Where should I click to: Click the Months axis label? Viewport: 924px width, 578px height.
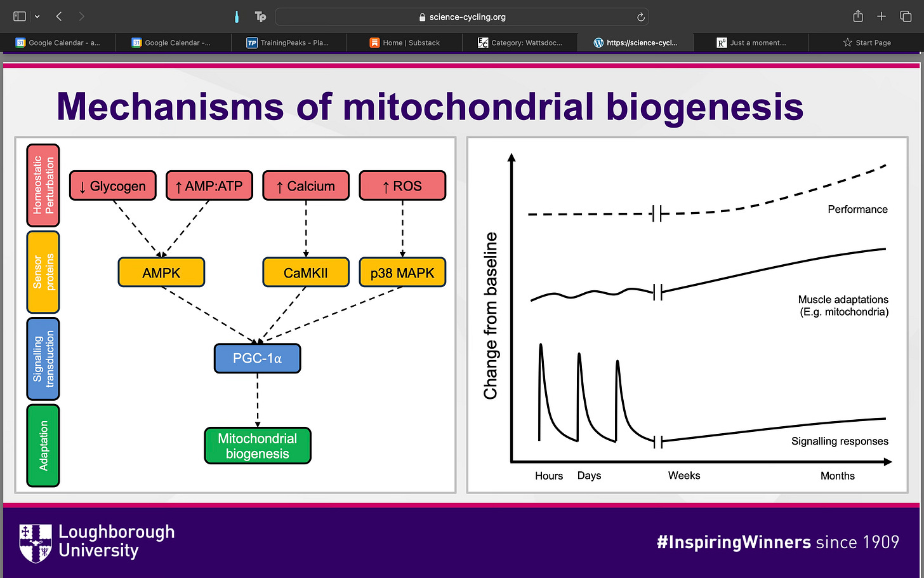(x=838, y=476)
